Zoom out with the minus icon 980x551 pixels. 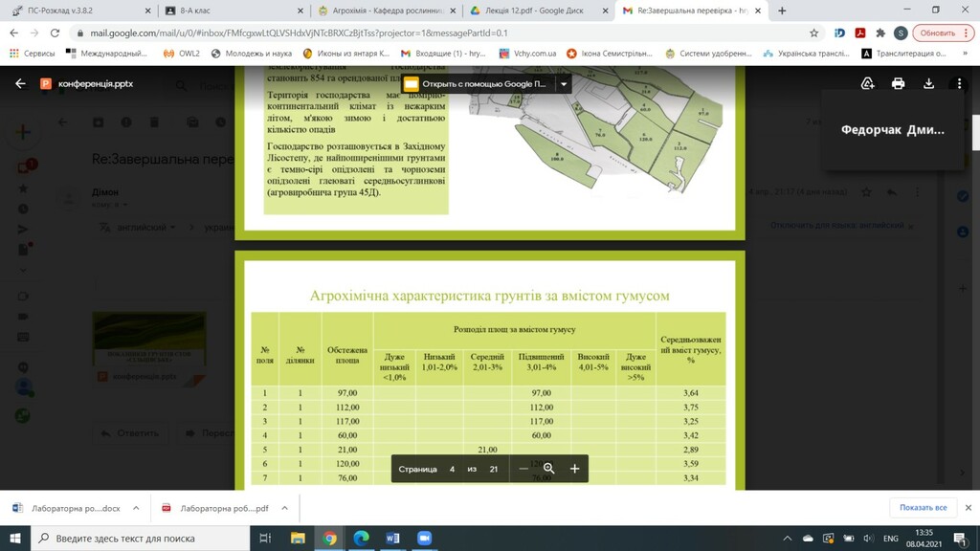point(523,469)
